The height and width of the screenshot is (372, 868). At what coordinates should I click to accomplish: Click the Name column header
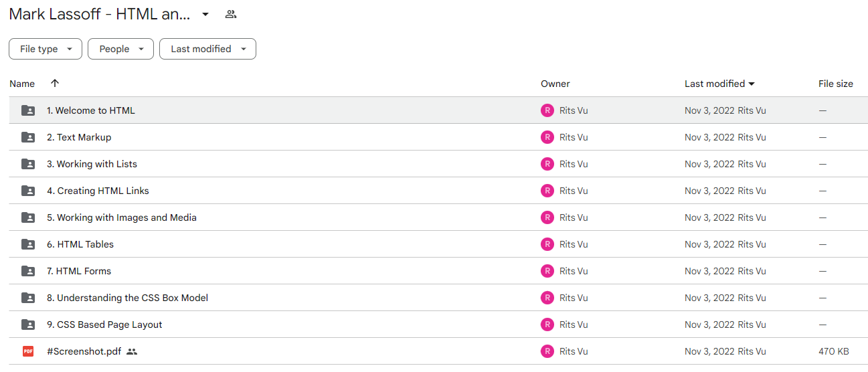coord(22,84)
